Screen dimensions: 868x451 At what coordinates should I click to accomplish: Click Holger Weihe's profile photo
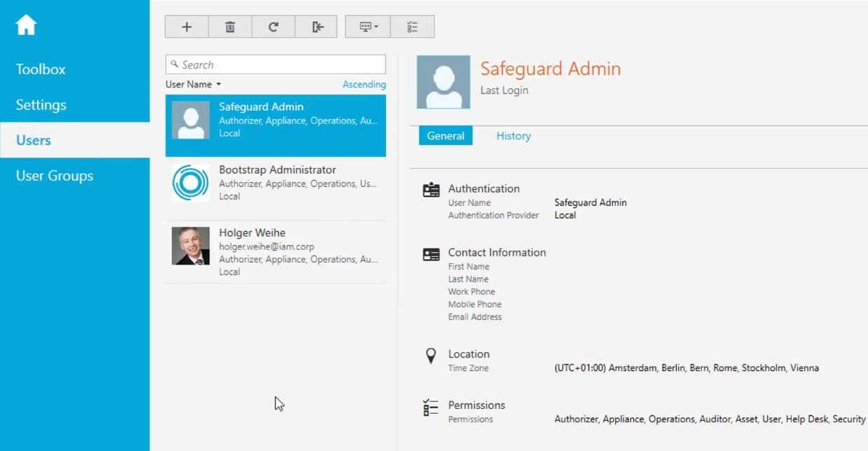pyautogui.click(x=191, y=246)
